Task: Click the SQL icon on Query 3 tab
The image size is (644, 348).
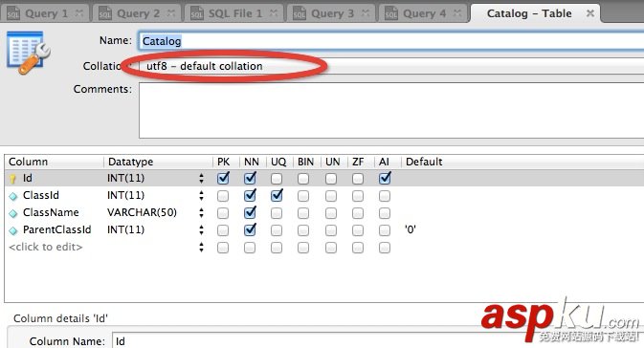Action: pos(299,13)
